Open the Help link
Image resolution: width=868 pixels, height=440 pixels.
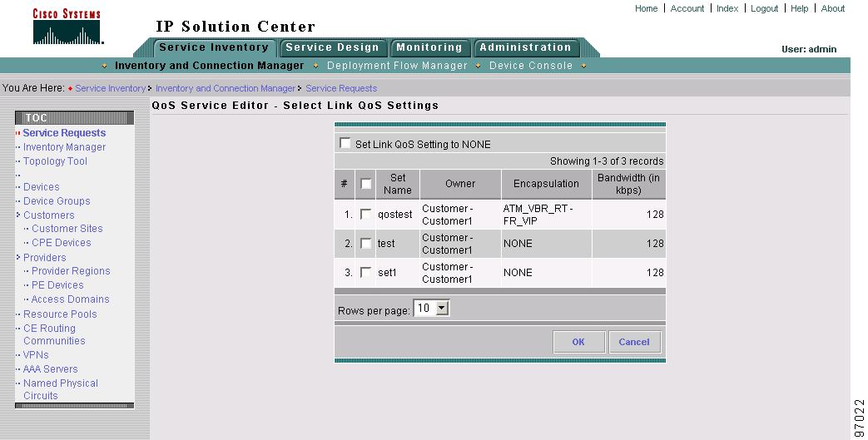click(800, 8)
